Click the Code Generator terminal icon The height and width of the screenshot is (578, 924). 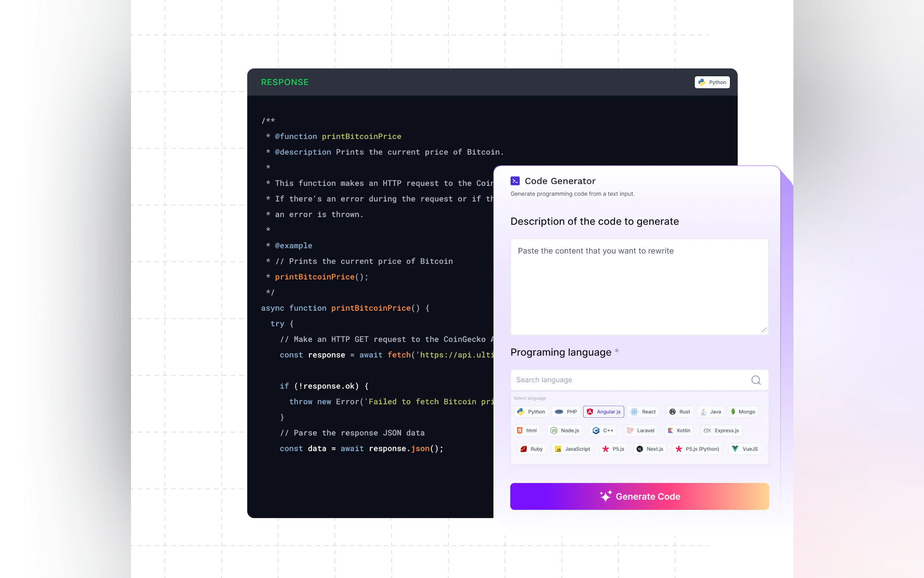pos(515,181)
